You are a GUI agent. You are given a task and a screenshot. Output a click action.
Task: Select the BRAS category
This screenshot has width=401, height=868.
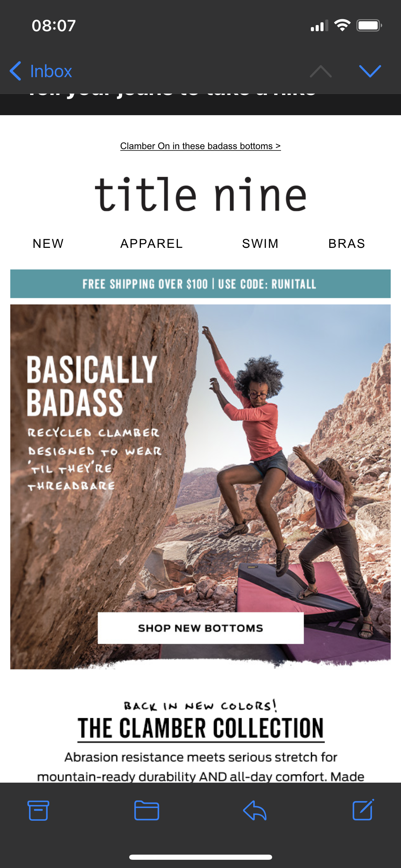(347, 244)
